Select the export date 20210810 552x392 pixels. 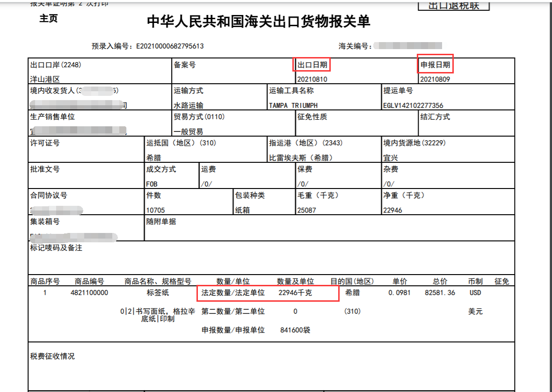(x=312, y=79)
